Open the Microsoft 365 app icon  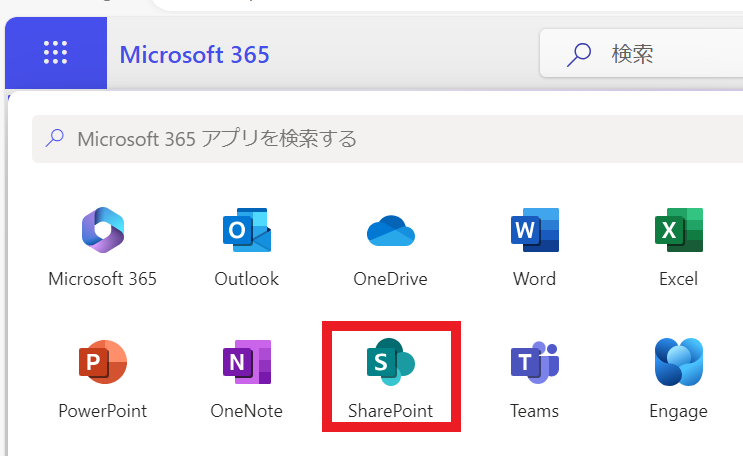click(103, 230)
